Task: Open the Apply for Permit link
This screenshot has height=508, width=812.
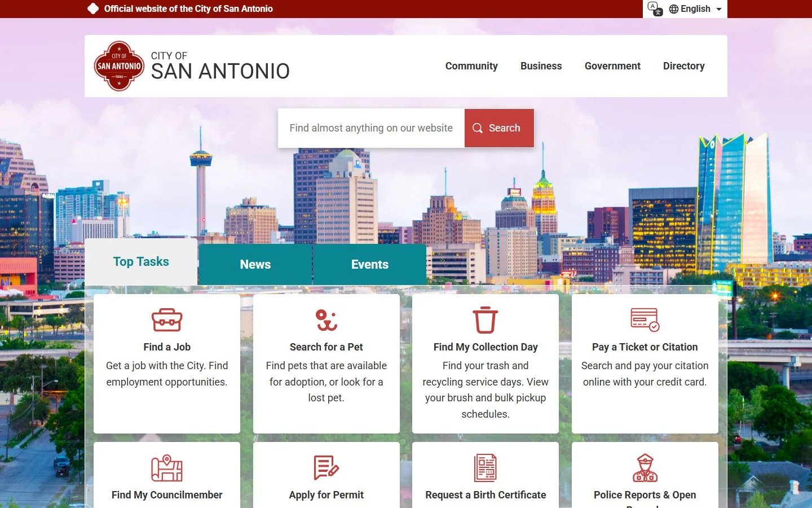Action: [326, 495]
